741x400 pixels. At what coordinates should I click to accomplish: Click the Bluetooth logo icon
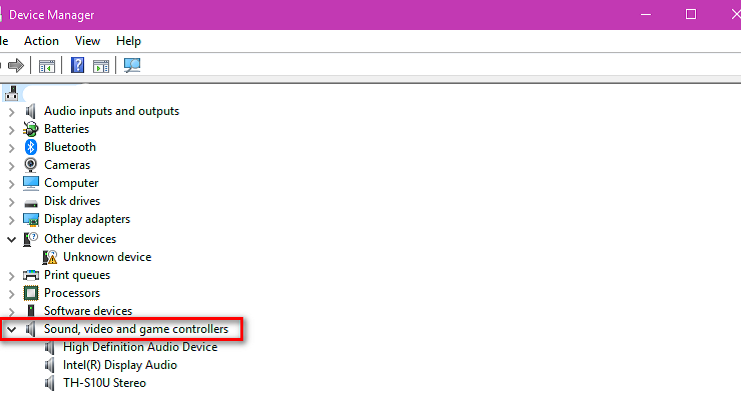31,147
